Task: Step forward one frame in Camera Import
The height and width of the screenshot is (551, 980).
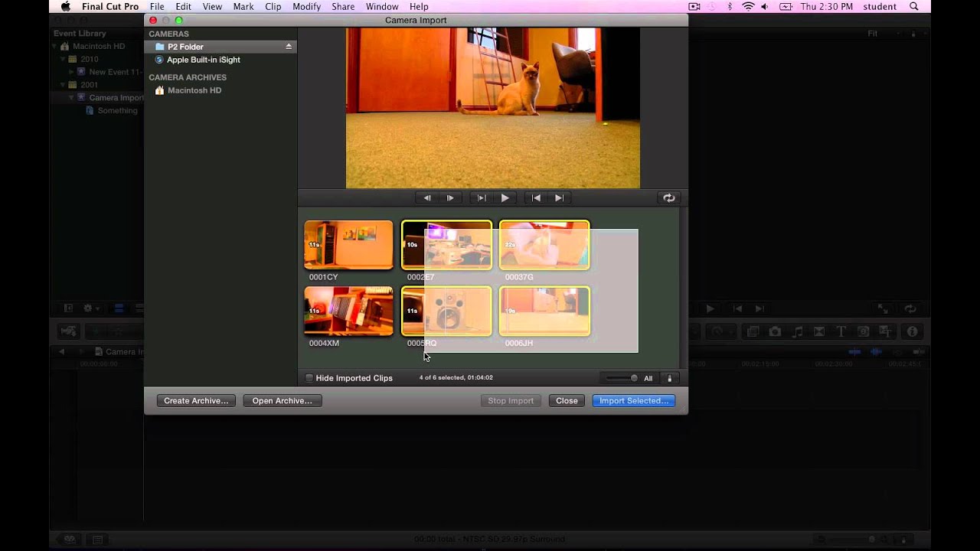Action: coord(450,197)
